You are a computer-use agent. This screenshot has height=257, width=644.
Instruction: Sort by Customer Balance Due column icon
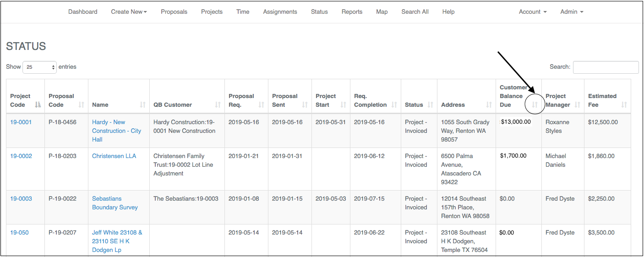point(535,105)
